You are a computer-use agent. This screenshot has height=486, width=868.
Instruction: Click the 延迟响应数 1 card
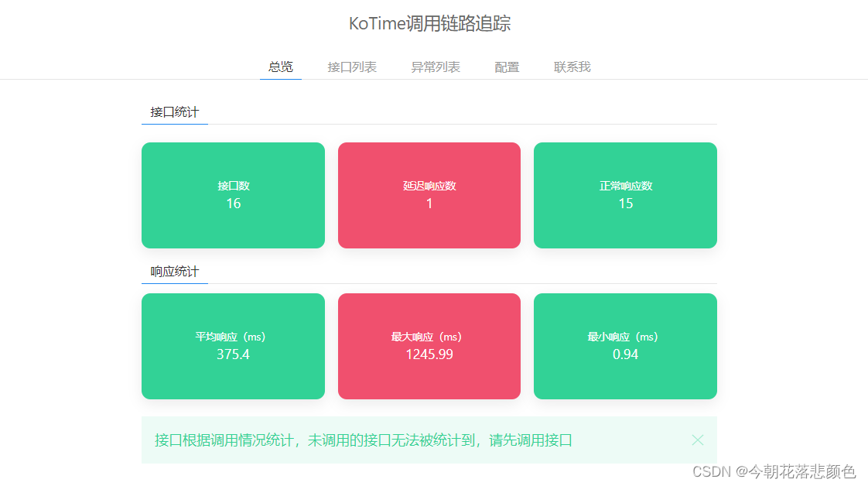(x=429, y=195)
